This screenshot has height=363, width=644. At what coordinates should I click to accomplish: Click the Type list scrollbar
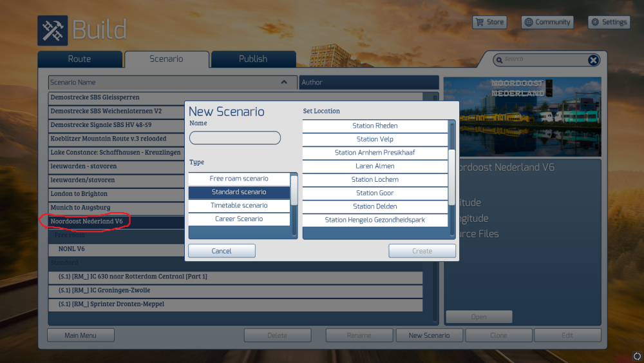294,190
